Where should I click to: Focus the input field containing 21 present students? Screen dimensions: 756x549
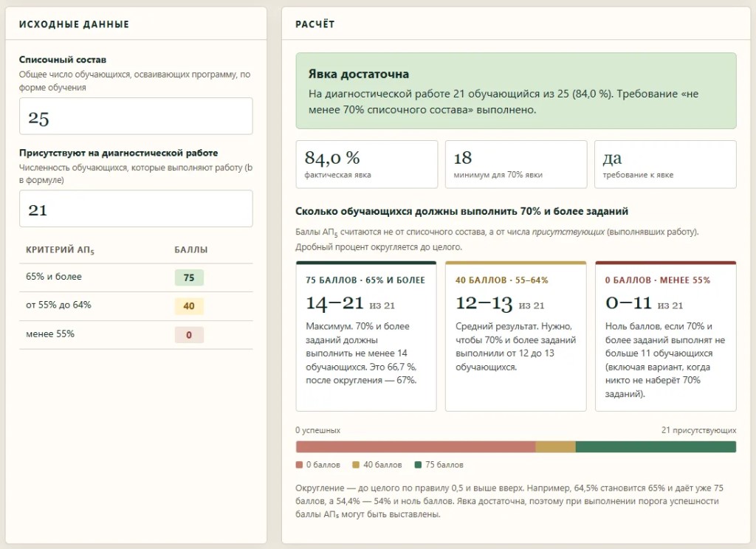136,209
